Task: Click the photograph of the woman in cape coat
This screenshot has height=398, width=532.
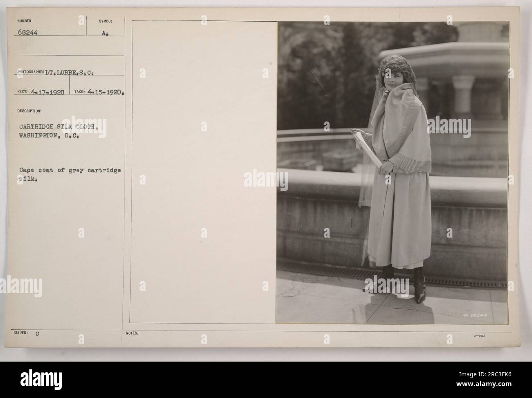Action: point(393,172)
